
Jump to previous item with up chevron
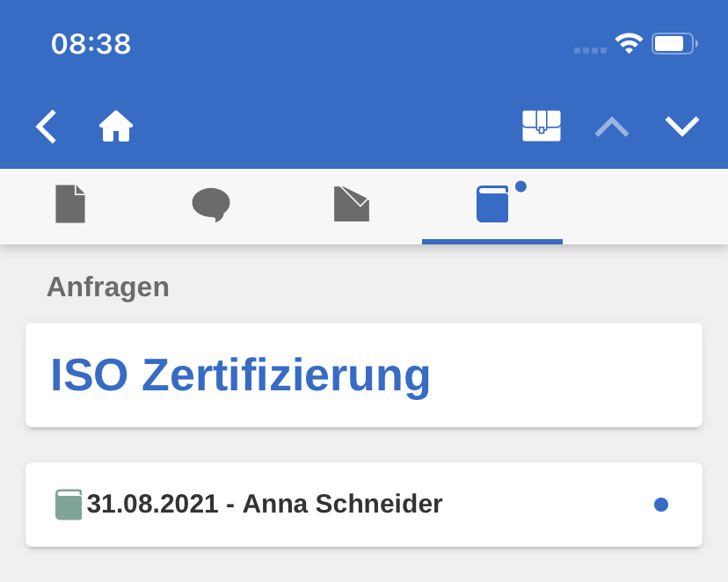tap(612, 127)
